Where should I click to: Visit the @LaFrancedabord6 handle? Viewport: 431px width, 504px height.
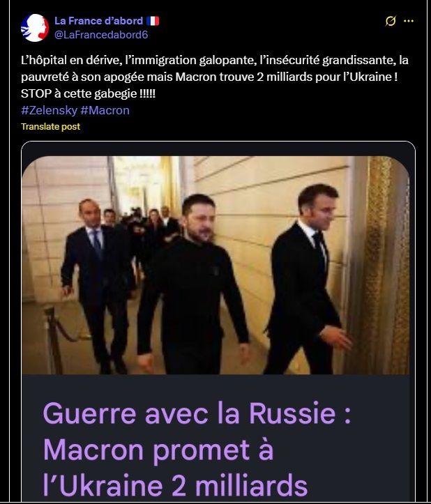pos(101,35)
